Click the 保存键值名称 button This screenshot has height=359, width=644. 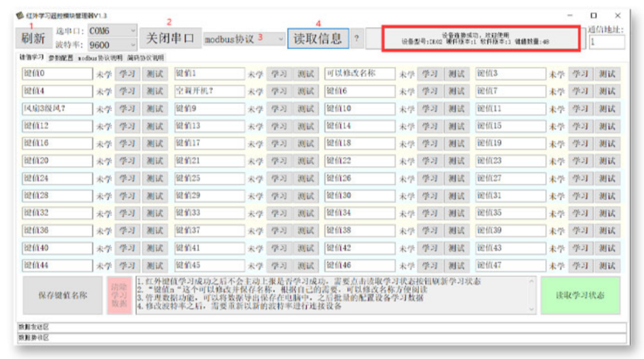(62, 295)
